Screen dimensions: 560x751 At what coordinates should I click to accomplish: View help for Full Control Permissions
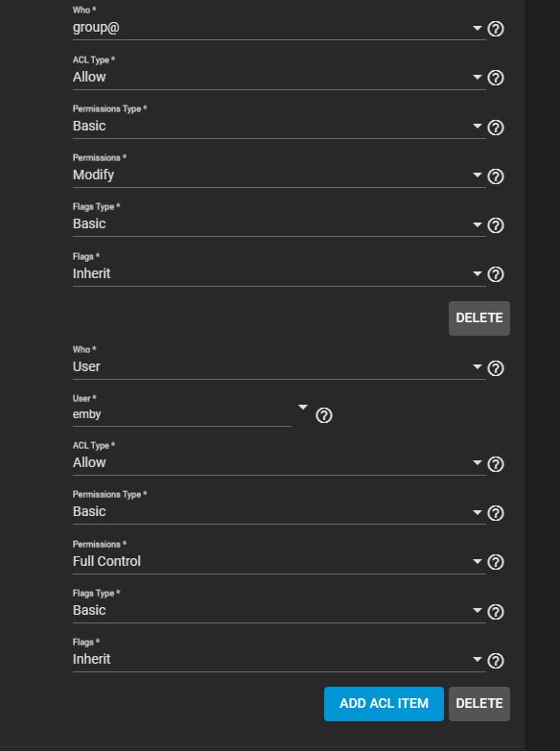(x=496, y=562)
